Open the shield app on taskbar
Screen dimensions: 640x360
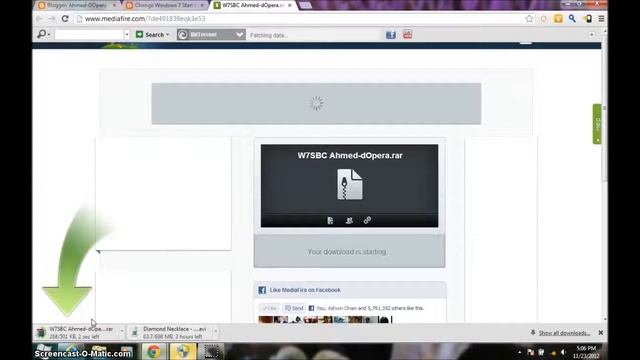tap(182, 351)
